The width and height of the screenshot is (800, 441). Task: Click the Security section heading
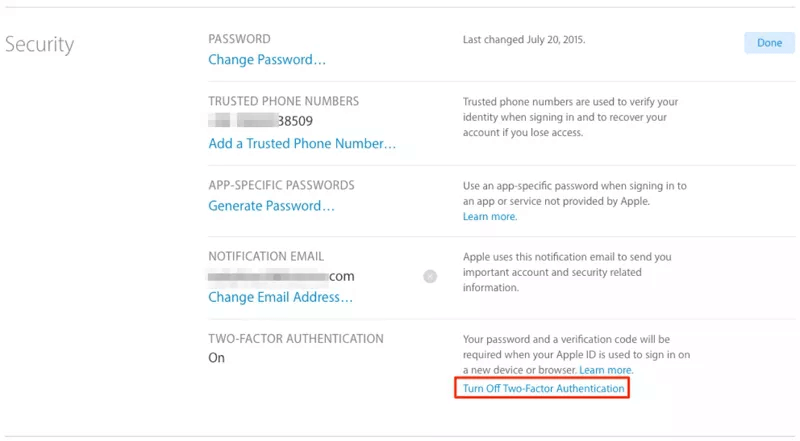coord(40,45)
